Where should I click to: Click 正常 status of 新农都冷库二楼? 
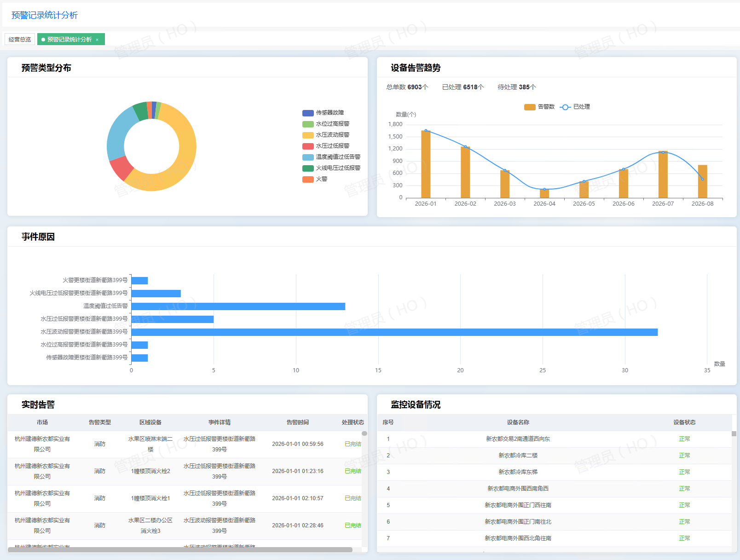point(684,456)
